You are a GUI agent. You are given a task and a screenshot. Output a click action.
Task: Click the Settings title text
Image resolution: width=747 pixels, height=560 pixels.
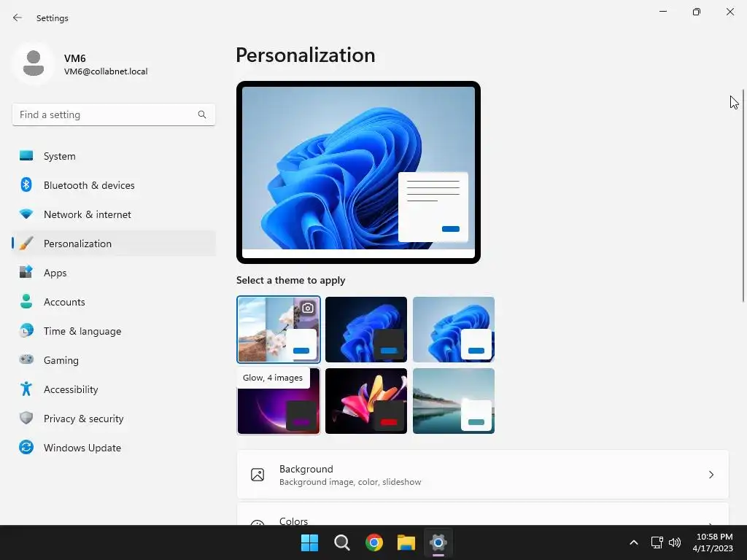point(53,18)
